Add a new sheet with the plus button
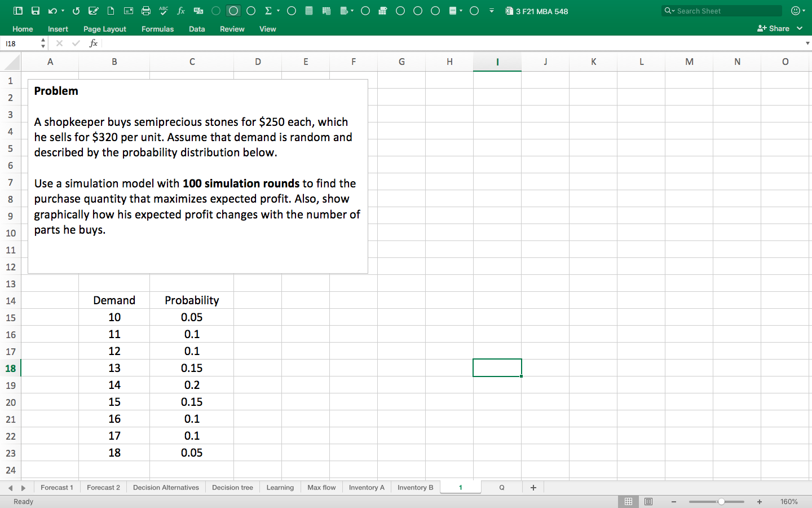 point(533,487)
